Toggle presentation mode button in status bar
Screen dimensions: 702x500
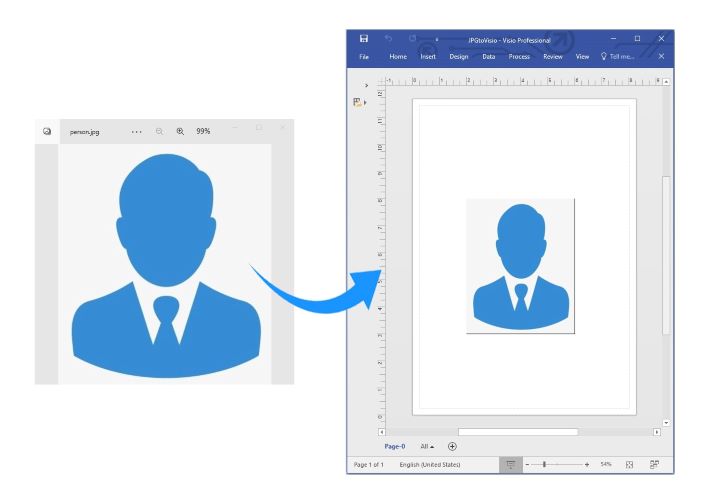(511, 465)
